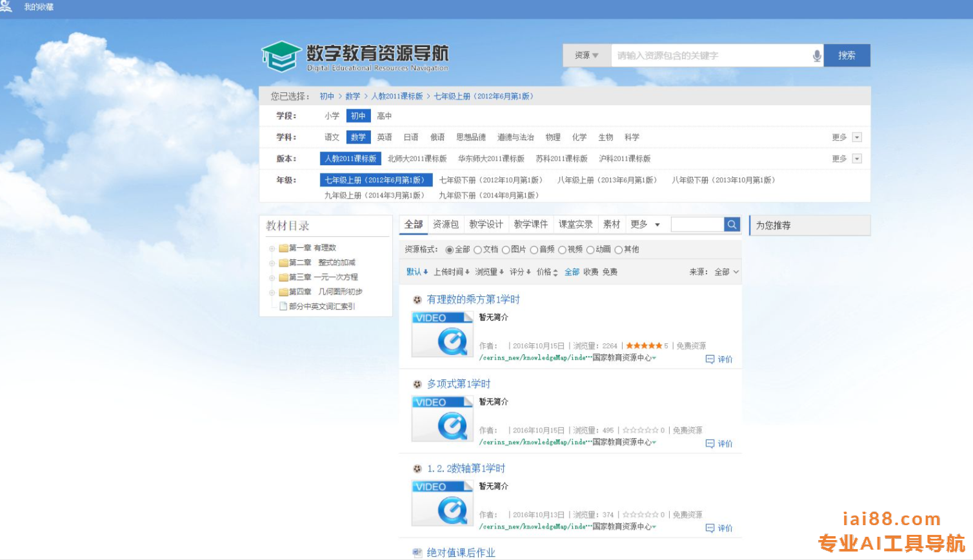Viewport: 973px width, 560px height.
Task: Choose the 北师大2011课标版 edition
Action: pos(417,159)
